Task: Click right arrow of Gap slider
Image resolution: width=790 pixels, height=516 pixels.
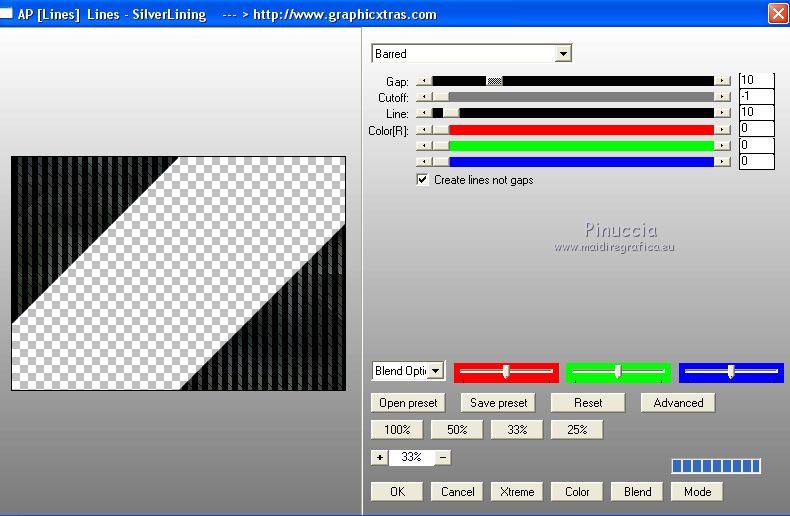Action: pyautogui.click(x=722, y=81)
